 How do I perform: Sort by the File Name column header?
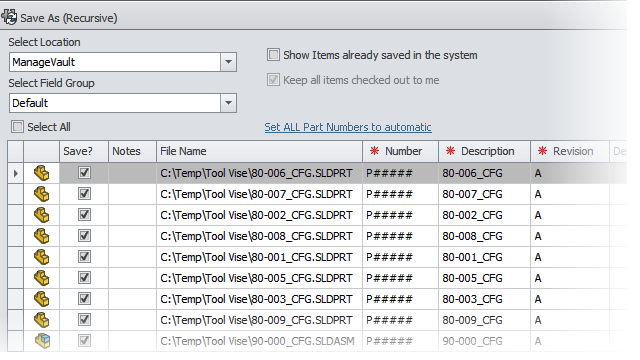pos(259,151)
